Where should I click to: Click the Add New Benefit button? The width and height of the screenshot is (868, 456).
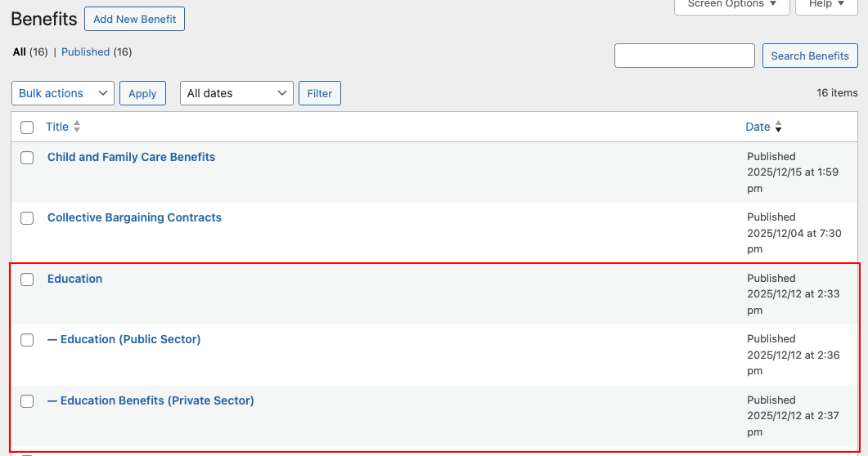tap(134, 19)
